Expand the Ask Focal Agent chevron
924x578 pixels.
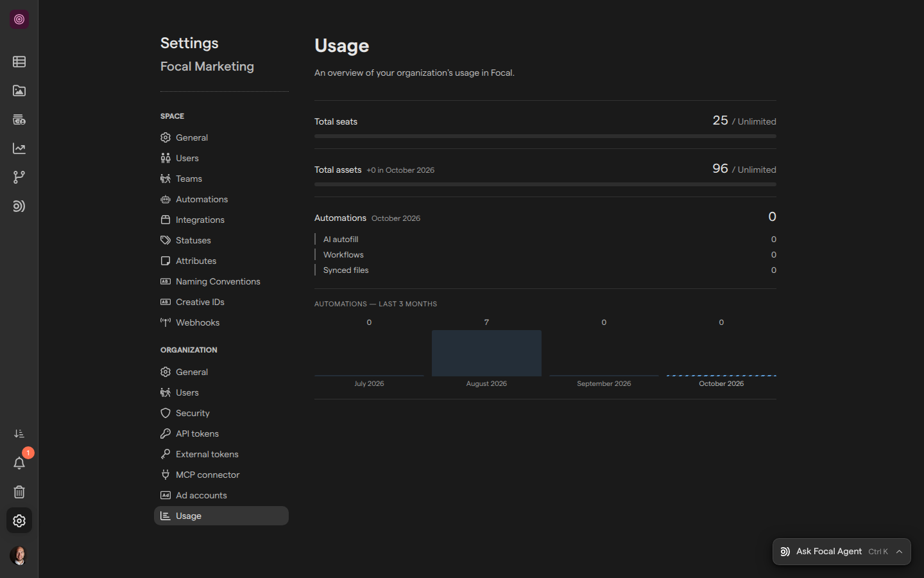pos(900,552)
